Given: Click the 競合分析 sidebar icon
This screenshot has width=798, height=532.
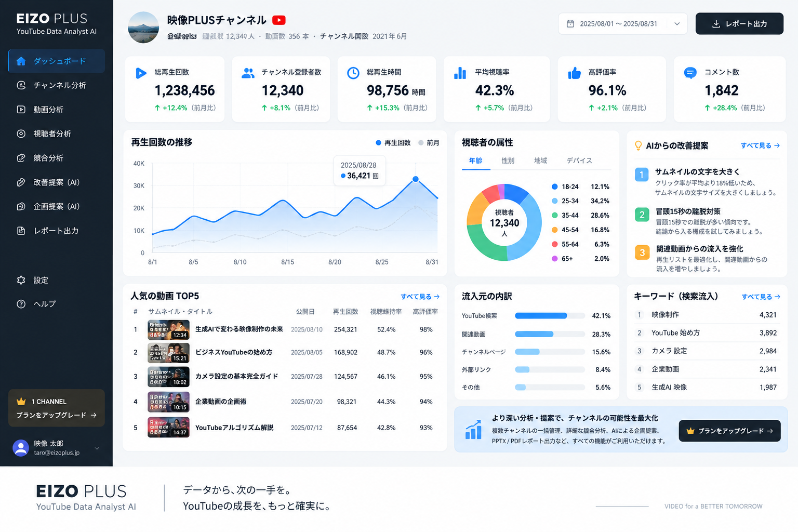Looking at the screenshot, I should (21, 158).
